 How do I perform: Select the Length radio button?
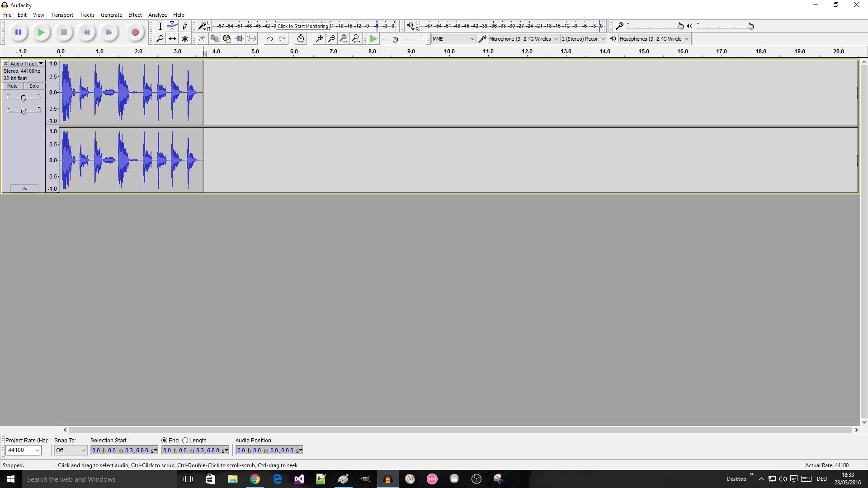click(185, 440)
